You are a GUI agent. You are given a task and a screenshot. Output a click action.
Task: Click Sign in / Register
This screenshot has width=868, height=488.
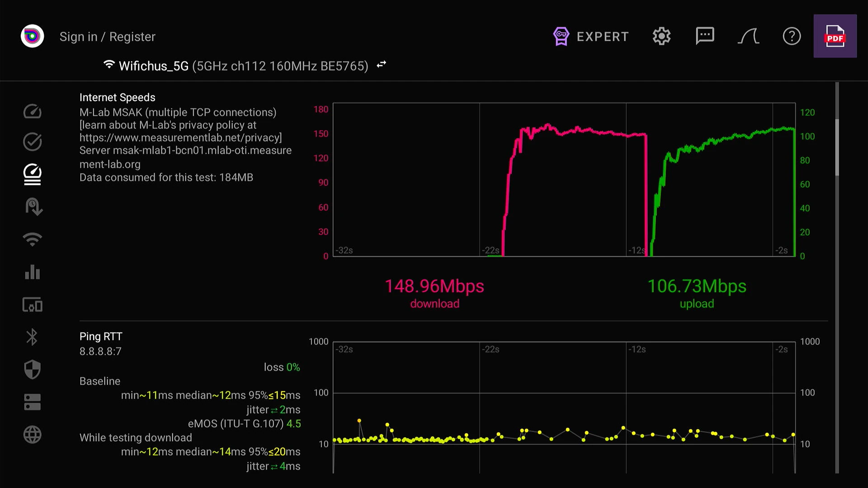(x=107, y=37)
